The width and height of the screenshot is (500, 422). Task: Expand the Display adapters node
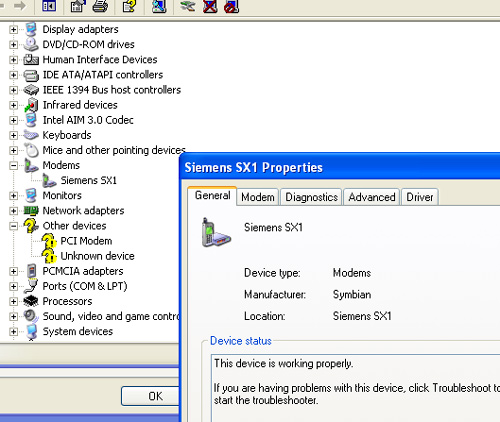(13, 29)
